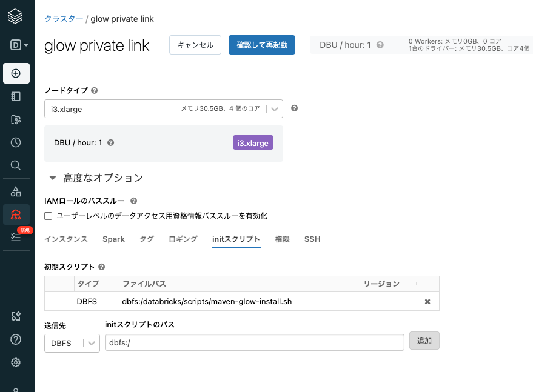Viewport: 533px width, 392px height.
Task: Click the 確認して再起動 button
Action: coord(261,44)
